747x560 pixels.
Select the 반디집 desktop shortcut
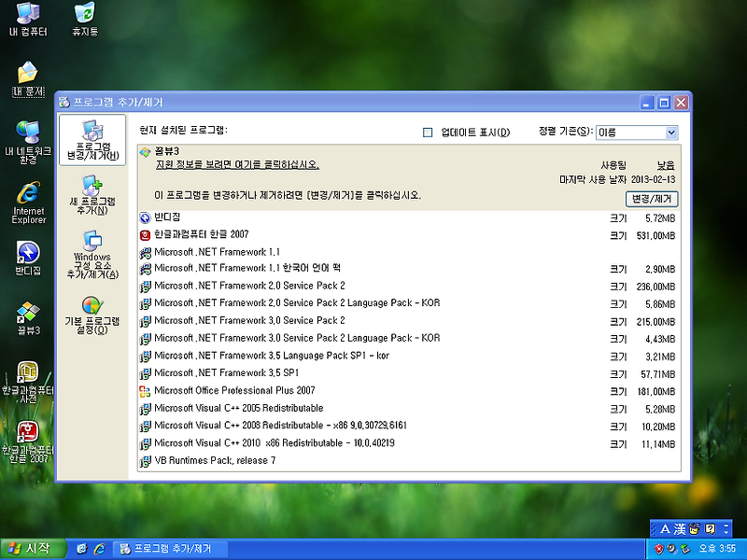pos(28,259)
